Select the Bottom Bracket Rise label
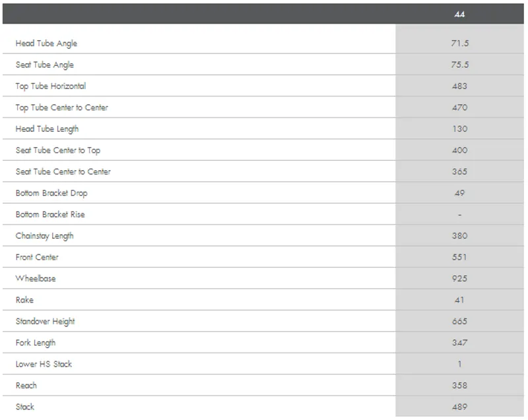Image resolution: width=528 pixels, height=420 pixels. (50, 214)
